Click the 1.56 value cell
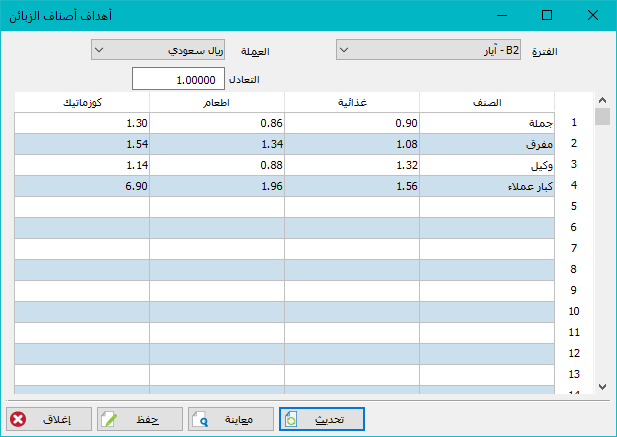617x437 pixels. coord(352,186)
